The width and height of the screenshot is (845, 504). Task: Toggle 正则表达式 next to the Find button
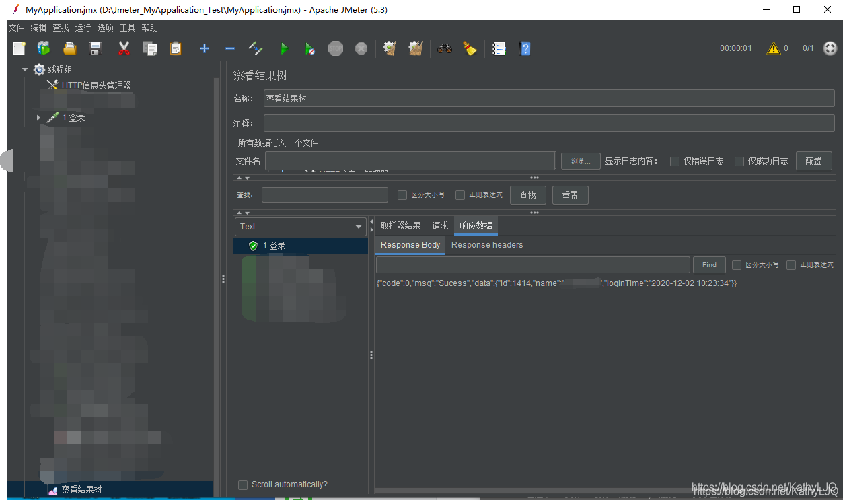pyautogui.click(x=791, y=265)
